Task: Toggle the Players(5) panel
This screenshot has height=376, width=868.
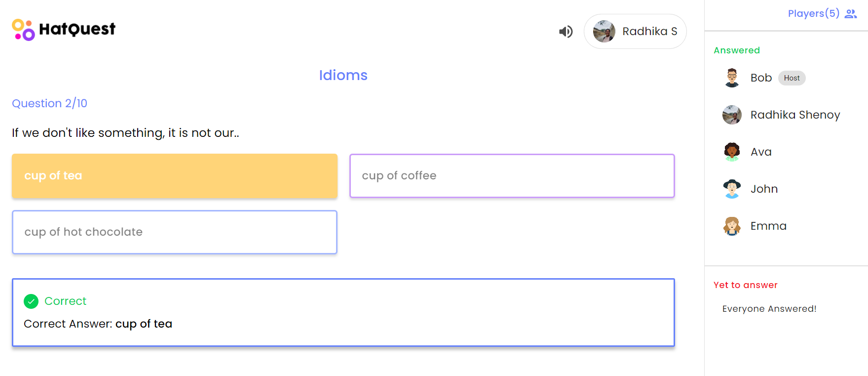Action: (813, 13)
